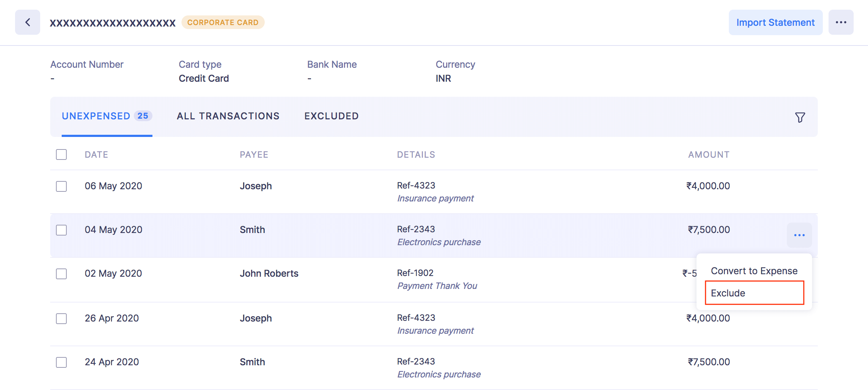The image size is (868, 390).
Task: Check the 06 May 2020 transaction checkbox
Action: (x=61, y=186)
